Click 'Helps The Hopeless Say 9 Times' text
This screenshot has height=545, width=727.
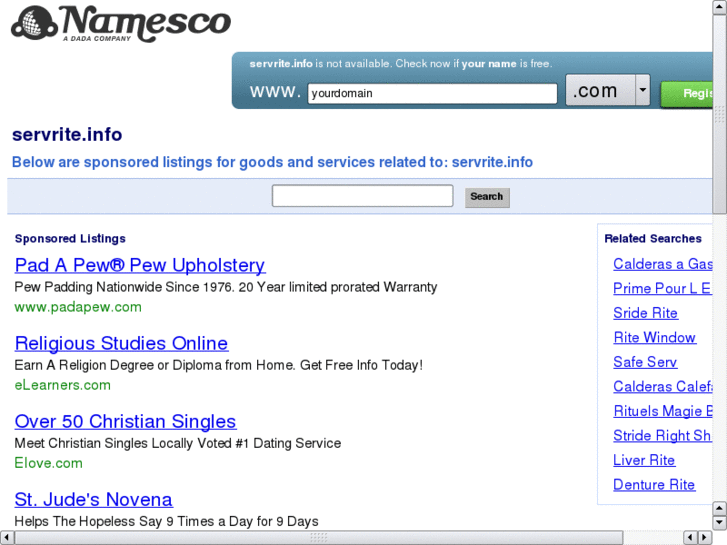(166, 521)
